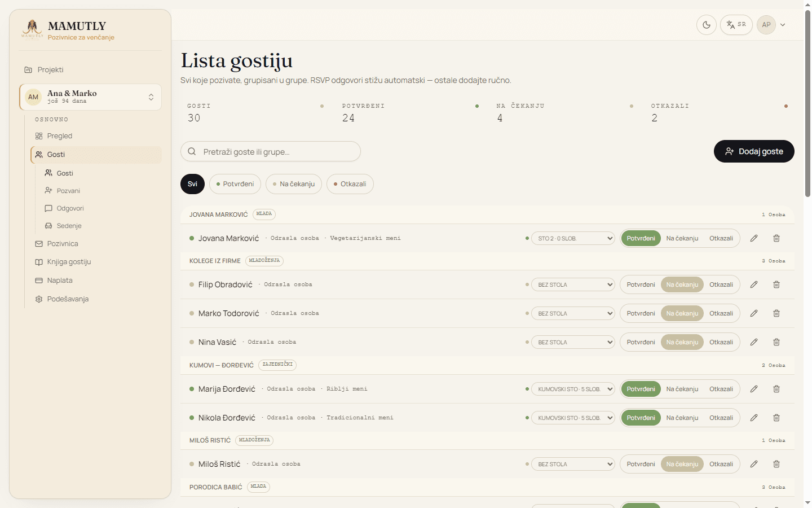
Task: Edit Marko Todorović with pencil icon
Action: click(x=754, y=313)
